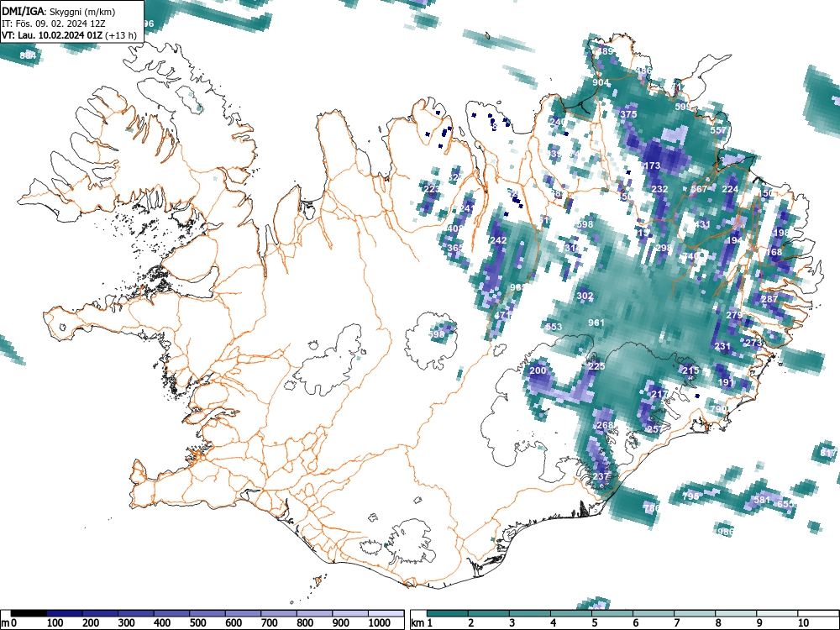Click the title text 'DMI/IGA: Skyggni (m/km)'

(59, 11)
